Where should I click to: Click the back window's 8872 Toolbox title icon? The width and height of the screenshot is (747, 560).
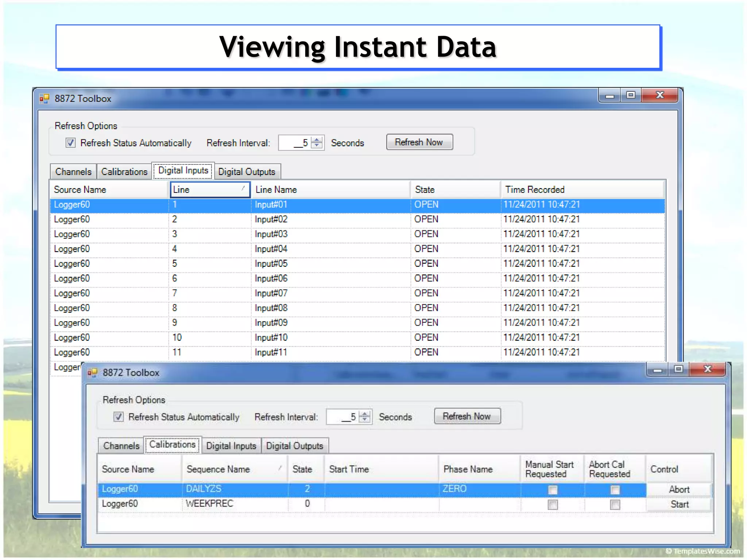click(x=44, y=98)
